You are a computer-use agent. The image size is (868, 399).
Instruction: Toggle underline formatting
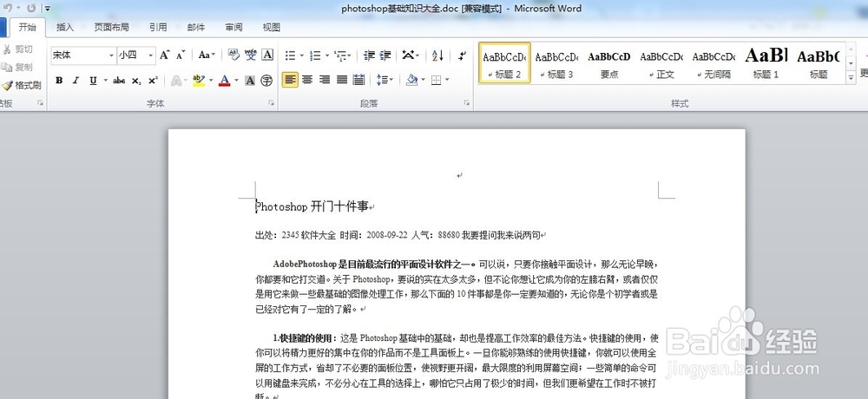(x=93, y=81)
